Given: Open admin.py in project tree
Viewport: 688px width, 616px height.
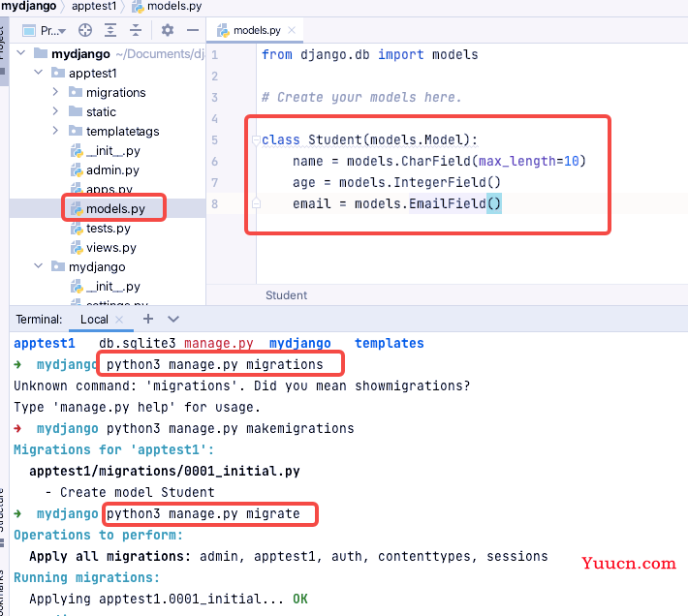Looking at the screenshot, I should pos(112,170).
